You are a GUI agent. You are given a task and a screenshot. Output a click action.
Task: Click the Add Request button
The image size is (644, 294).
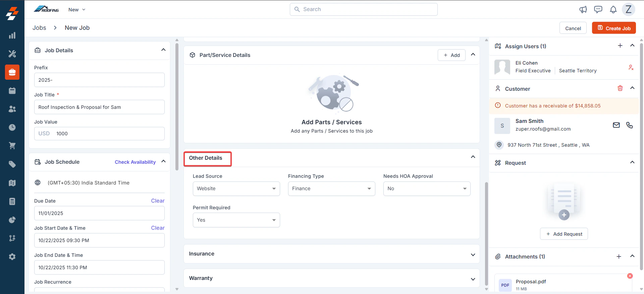point(564,234)
